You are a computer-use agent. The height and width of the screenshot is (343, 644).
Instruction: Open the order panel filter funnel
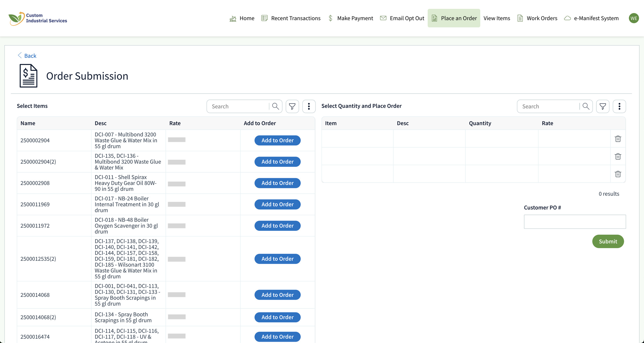click(603, 106)
